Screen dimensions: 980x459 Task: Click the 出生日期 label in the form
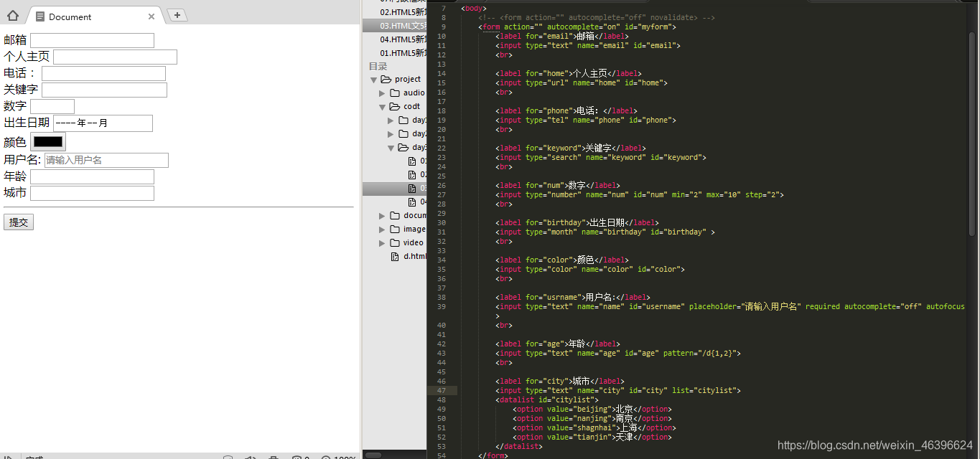coord(27,123)
